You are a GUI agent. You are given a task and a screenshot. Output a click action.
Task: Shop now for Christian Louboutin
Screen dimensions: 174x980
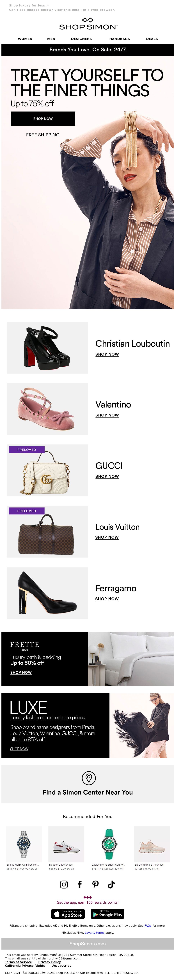(x=107, y=354)
